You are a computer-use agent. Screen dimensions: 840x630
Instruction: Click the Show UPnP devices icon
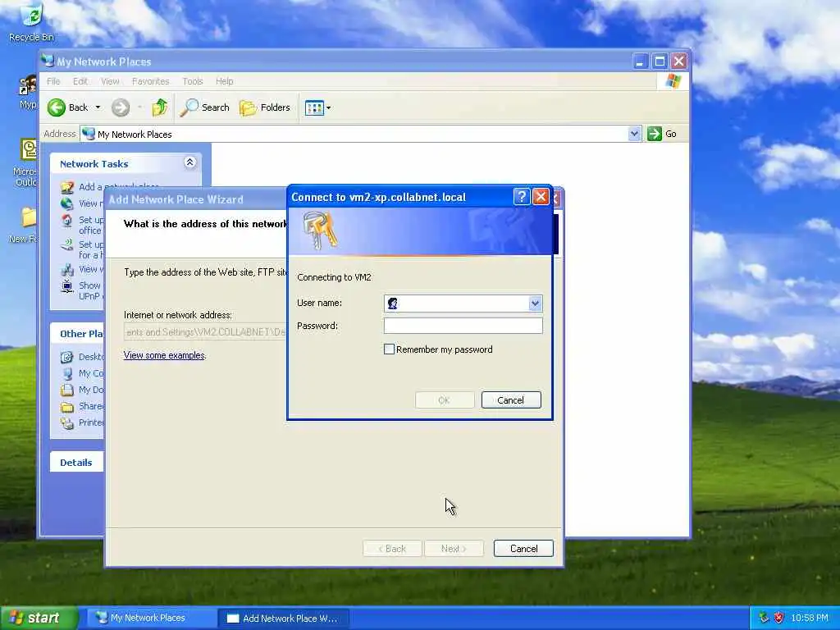(67, 286)
